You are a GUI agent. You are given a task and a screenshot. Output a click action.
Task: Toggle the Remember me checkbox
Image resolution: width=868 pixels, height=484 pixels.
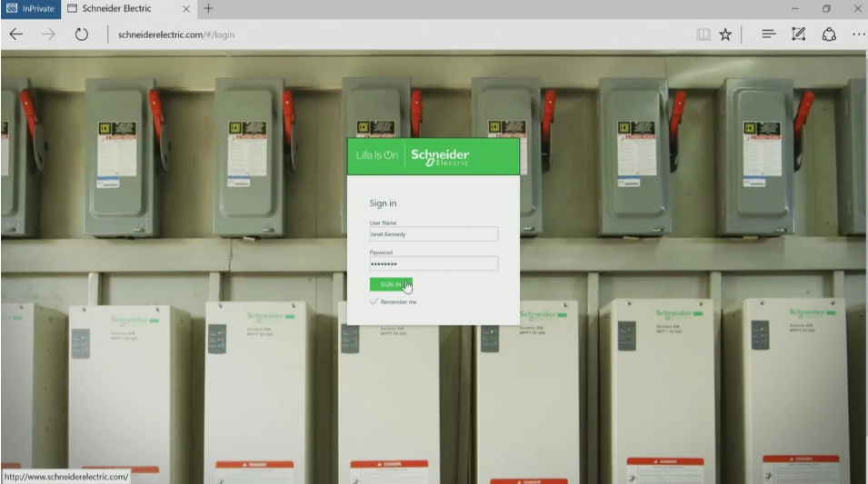coord(374,301)
